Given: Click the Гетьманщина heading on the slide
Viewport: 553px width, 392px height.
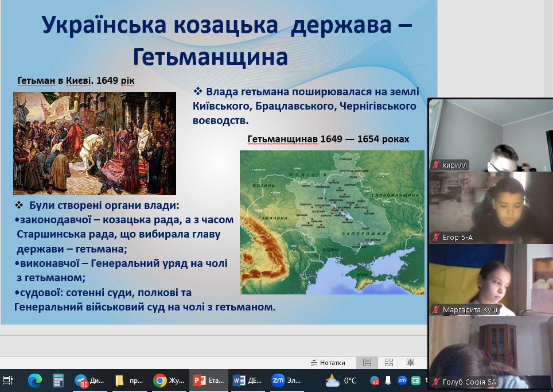Looking at the screenshot, I should [x=211, y=57].
